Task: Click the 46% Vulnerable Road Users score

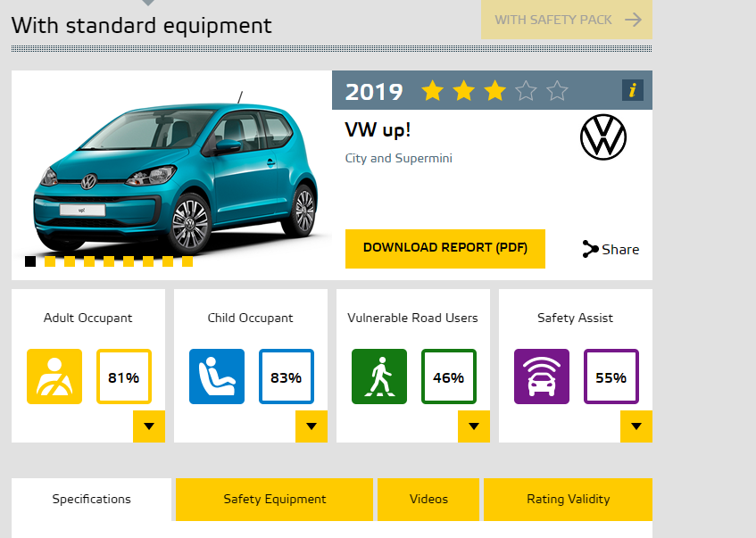Action: tap(449, 377)
